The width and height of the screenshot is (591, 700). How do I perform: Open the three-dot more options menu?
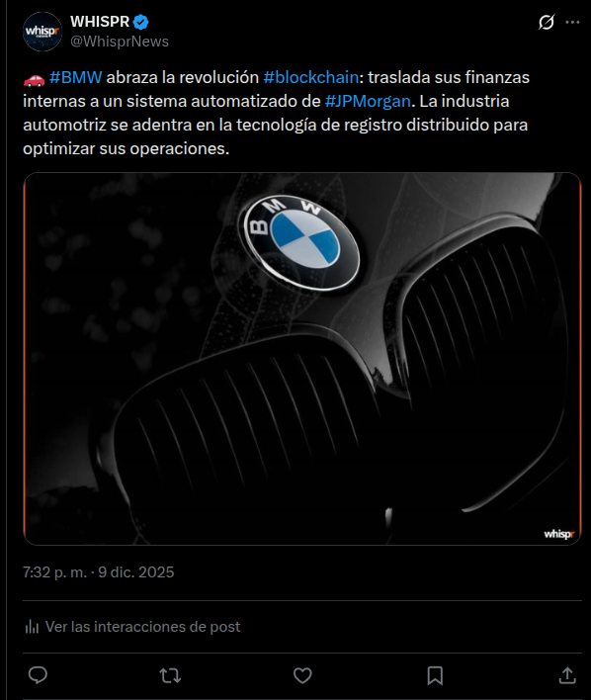[572, 22]
